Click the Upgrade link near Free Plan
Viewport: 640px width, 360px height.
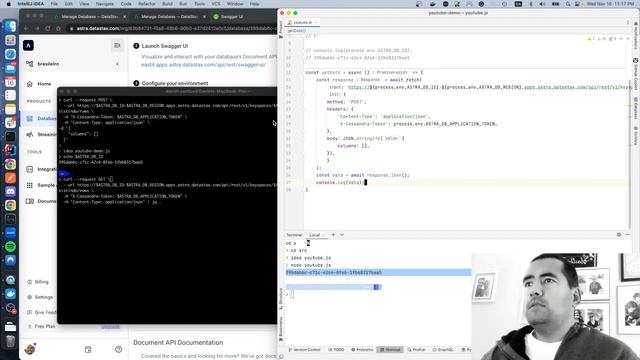point(111,327)
